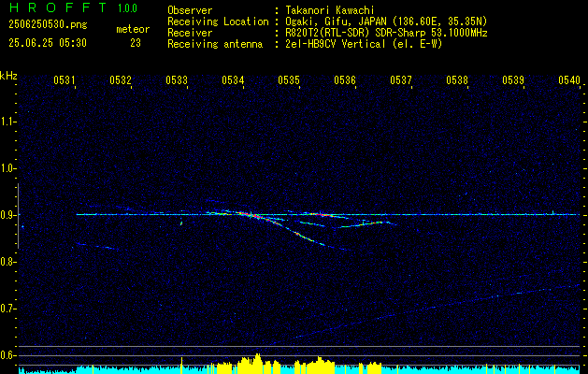The image size is (588, 374).
Task: Click the 2el-HB9CV Vertical antenna text
Action: [x=363, y=44]
